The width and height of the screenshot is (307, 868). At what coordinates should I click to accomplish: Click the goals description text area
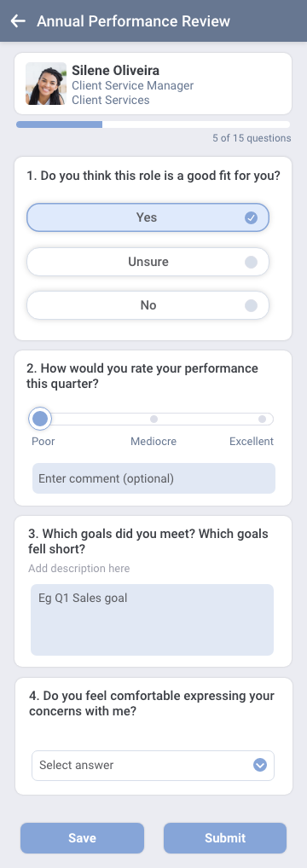[x=152, y=620]
